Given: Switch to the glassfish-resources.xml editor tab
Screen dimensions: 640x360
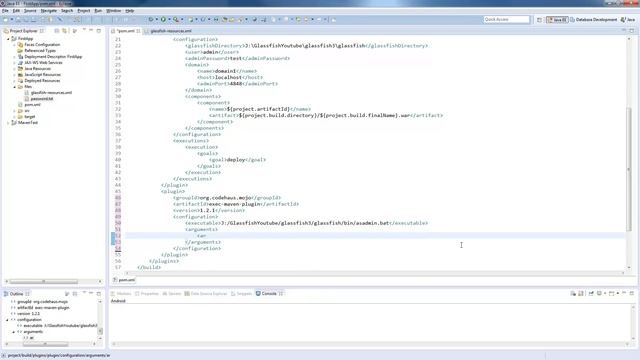Looking at the screenshot, I should coord(171,31).
